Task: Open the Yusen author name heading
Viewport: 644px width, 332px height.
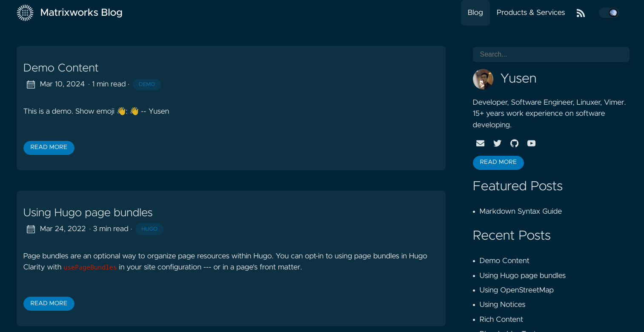Action: [518, 79]
